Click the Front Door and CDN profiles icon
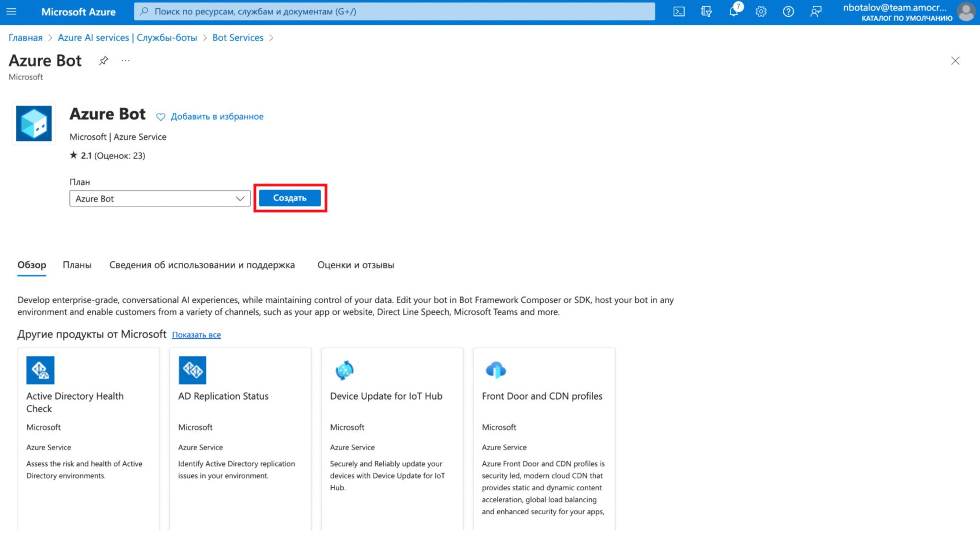The image size is (980, 539). [x=496, y=370]
